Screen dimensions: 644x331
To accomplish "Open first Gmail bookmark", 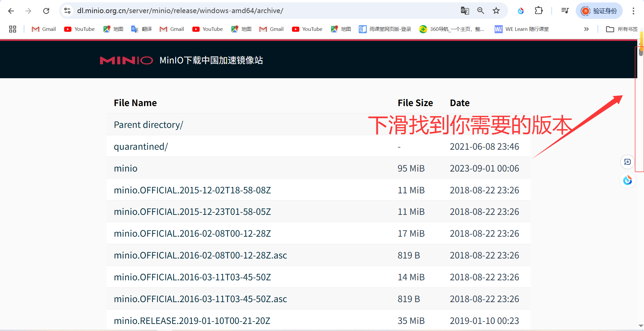I will (x=44, y=29).
